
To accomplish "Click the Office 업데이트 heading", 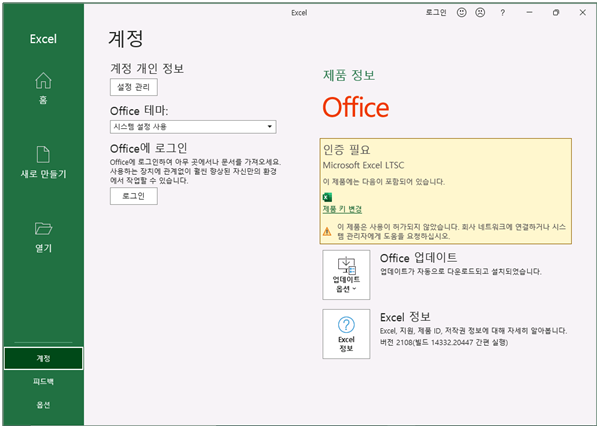I will (418, 258).
